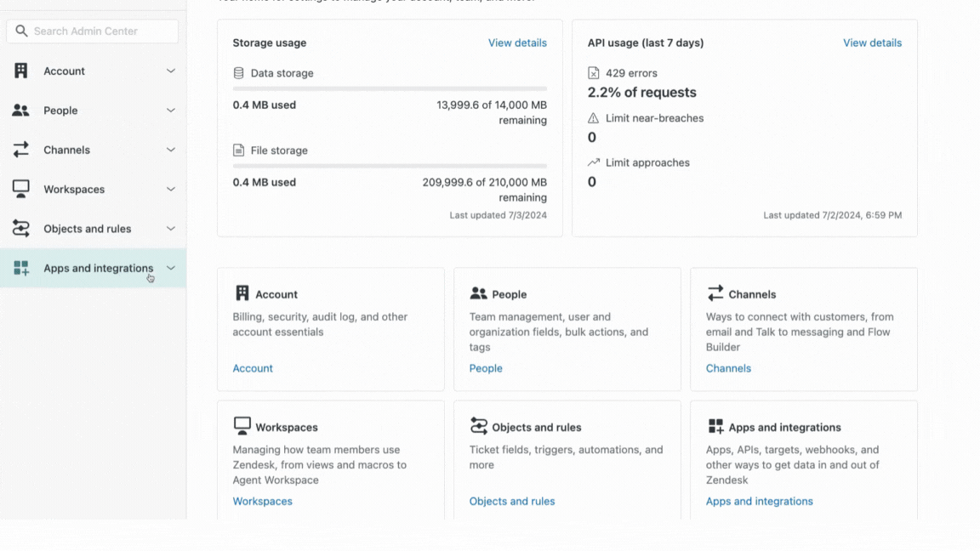Click the Apps and integrations sidebar icon
Viewport: 980px width, 551px height.
21,268
